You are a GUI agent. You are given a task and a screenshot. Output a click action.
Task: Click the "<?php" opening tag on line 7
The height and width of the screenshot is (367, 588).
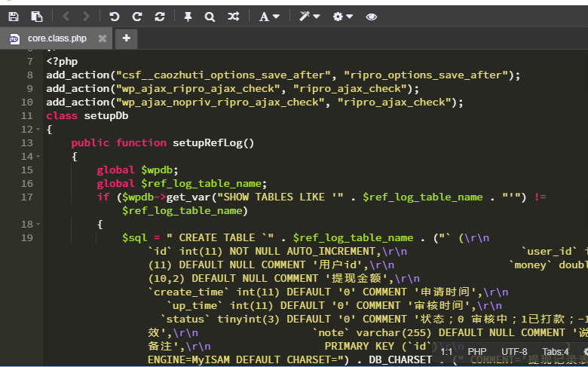[62, 62]
